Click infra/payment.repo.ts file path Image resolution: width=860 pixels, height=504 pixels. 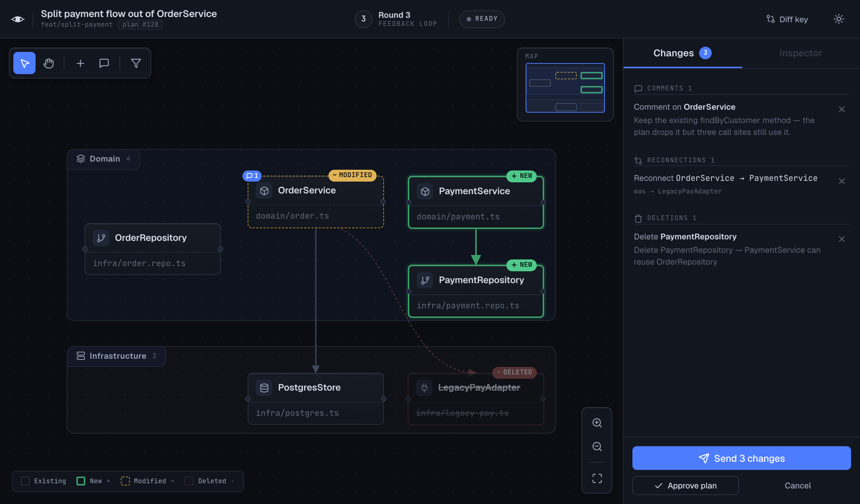[x=468, y=306]
